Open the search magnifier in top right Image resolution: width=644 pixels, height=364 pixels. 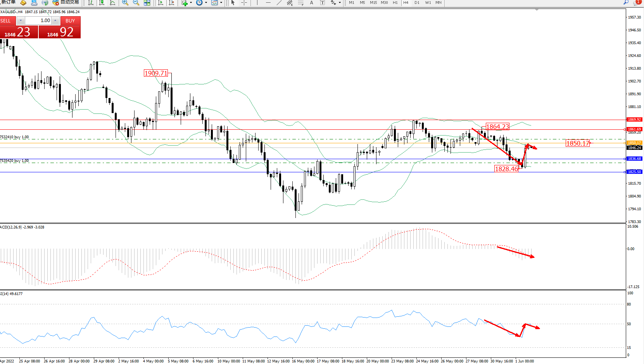tap(626, 3)
